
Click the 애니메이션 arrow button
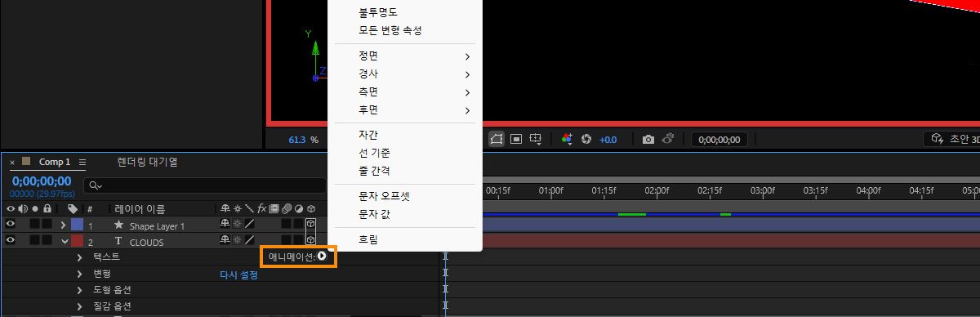coord(322,257)
